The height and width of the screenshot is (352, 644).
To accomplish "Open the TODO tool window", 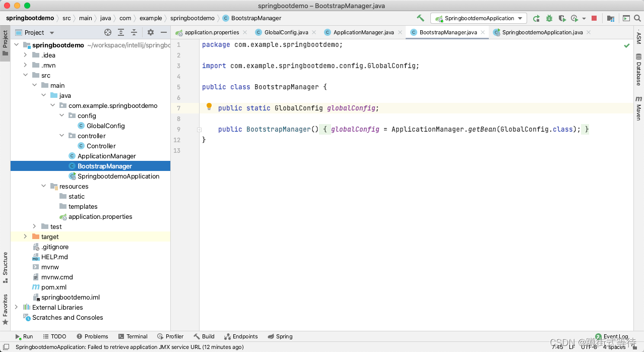I will [x=54, y=336].
